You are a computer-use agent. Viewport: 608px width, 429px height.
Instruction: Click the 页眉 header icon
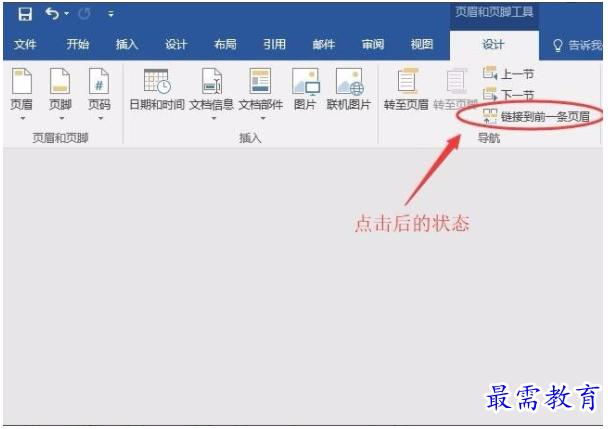pyautogui.click(x=22, y=81)
